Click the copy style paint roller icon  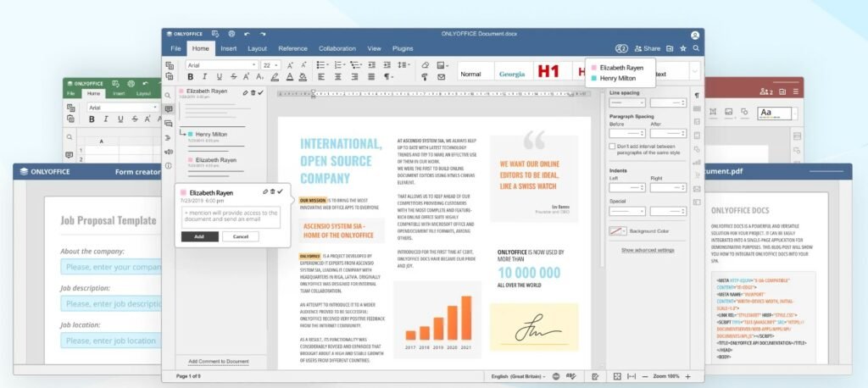click(x=426, y=77)
